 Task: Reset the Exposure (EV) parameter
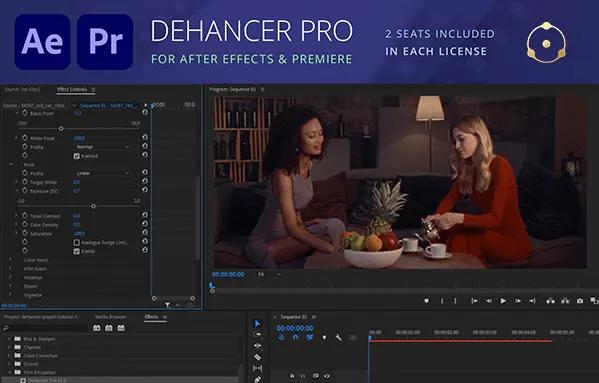[145, 190]
